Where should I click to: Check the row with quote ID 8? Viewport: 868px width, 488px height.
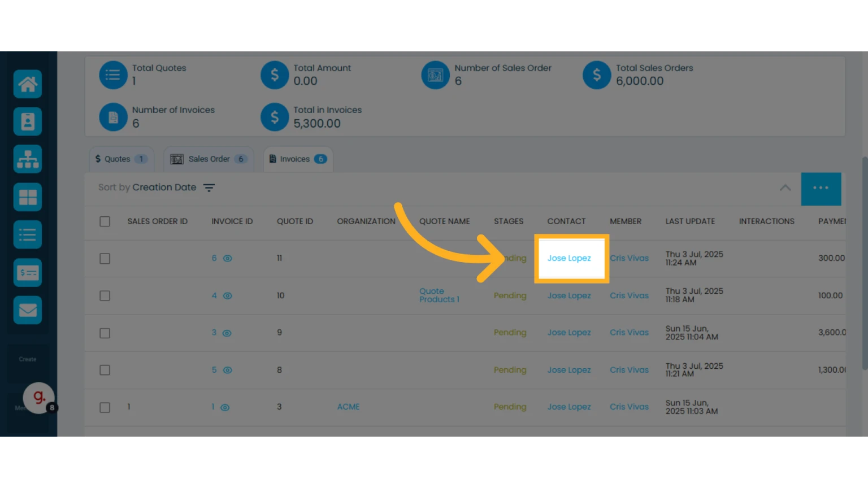(x=105, y=370)
